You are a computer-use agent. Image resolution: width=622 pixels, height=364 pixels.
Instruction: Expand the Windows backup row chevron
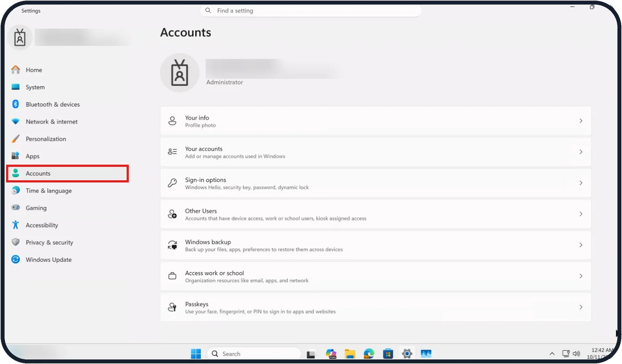tap(581, 245)
